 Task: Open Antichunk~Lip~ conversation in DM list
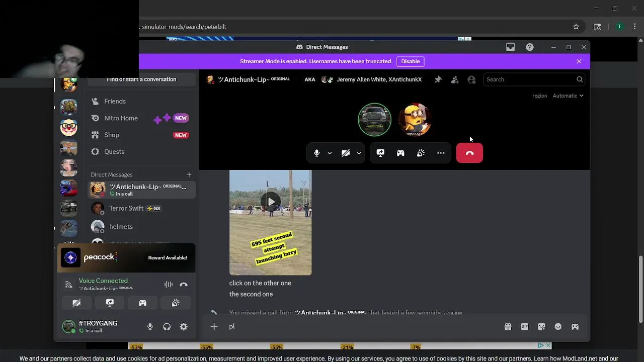(141, 190)
